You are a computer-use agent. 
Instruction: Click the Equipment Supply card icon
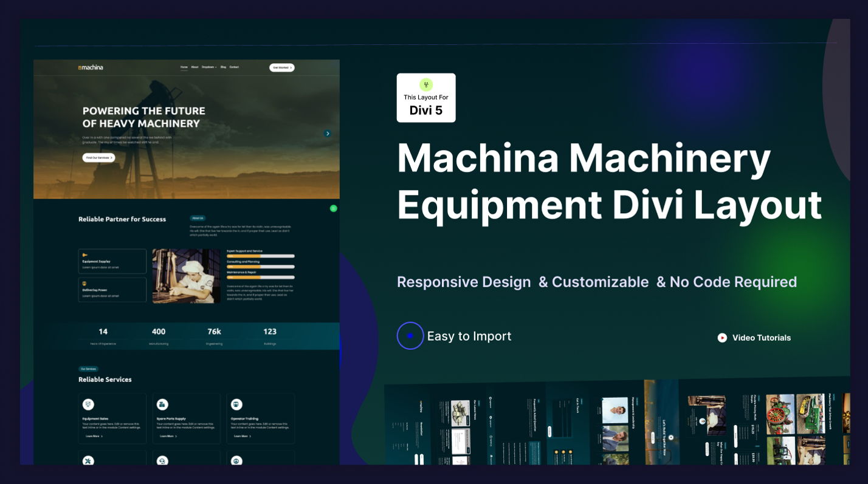tap(85, 255)
